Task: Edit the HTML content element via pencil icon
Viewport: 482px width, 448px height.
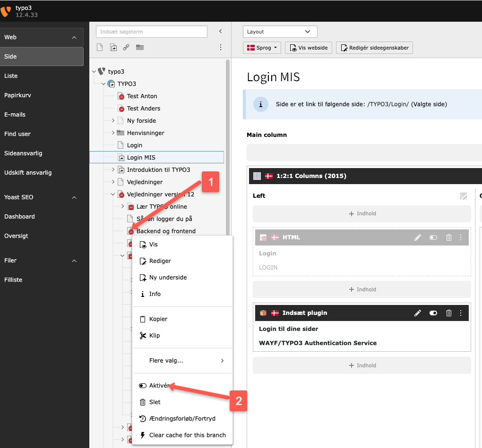Action: pyautogui.click(x=417, y=237)
